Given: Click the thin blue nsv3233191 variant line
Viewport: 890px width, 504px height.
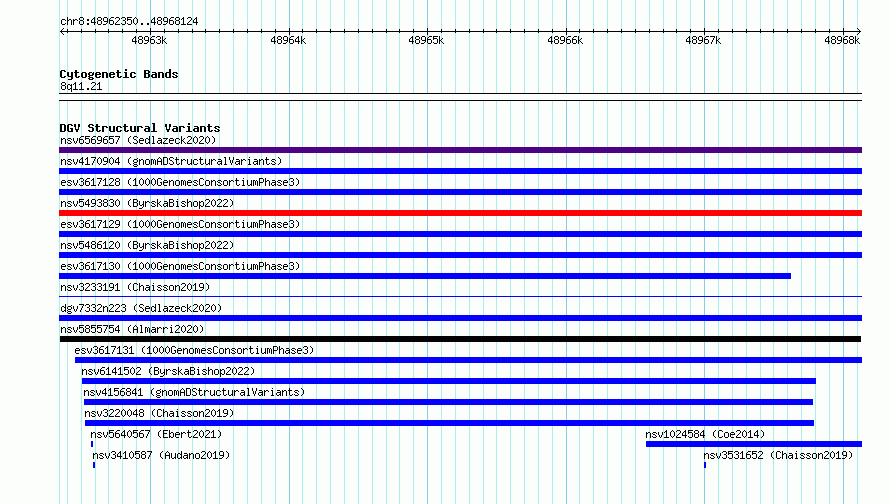Looking at the screenshot, I should tap(460, 296).
